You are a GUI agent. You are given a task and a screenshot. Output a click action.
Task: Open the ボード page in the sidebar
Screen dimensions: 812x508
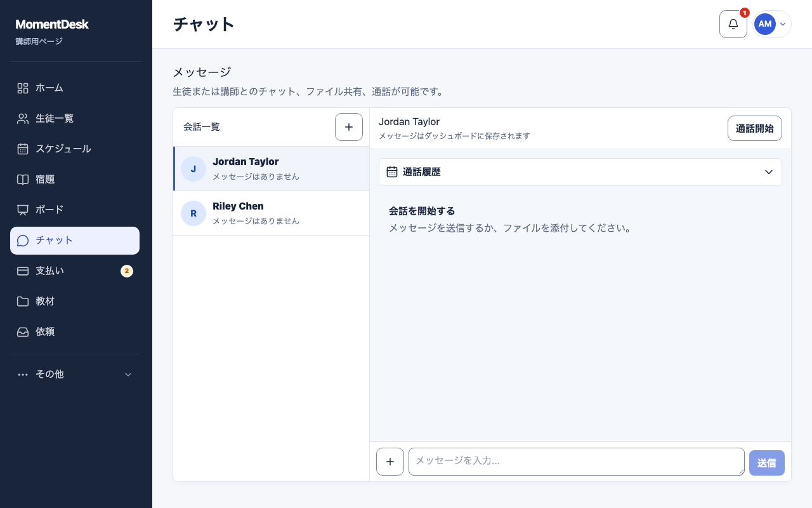(75, 210)
